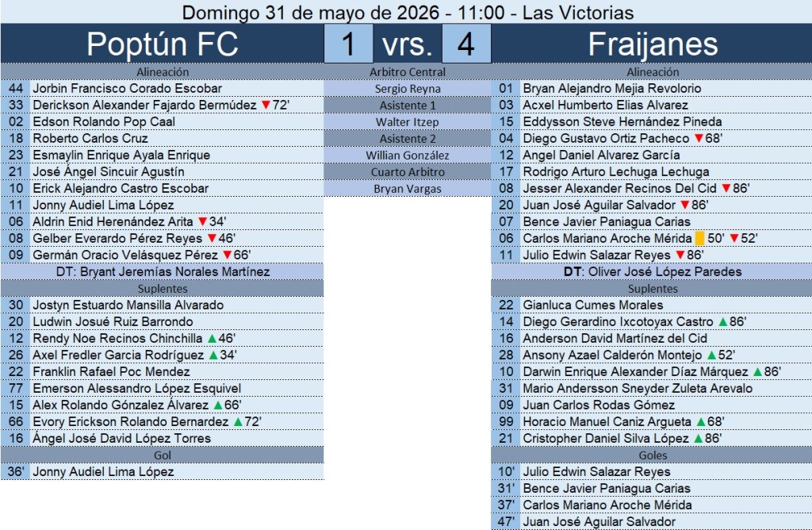Click DT Oliver José López Paredes row
Viewport: 812px width, 530px height.
point(652,271)
